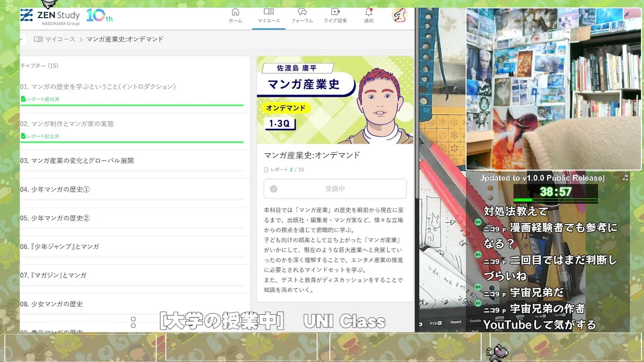Viewport: 644px width, 362px height.
Task: Click the now-playing text v1.0.0 Public Release
Action: click(x=542, y=178)
